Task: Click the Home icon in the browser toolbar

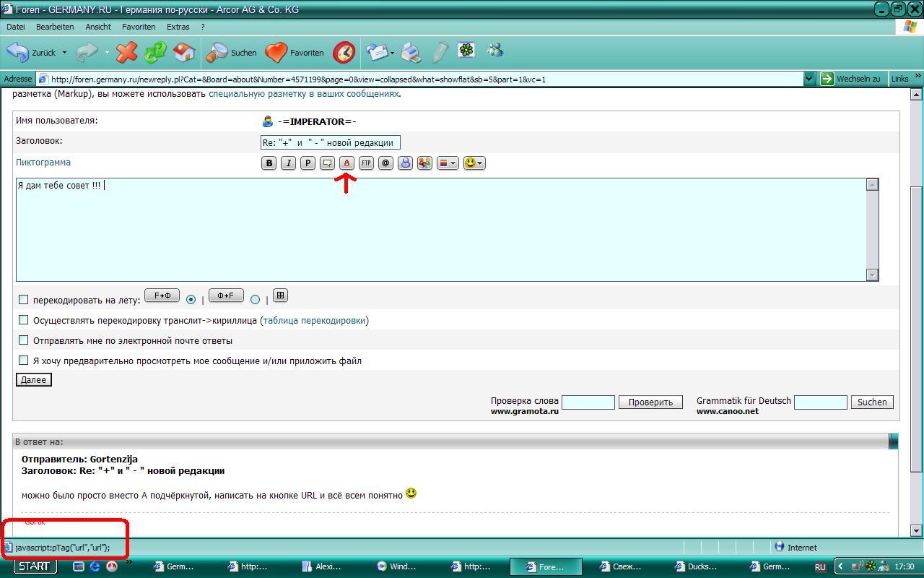Action: click(184, 52)
